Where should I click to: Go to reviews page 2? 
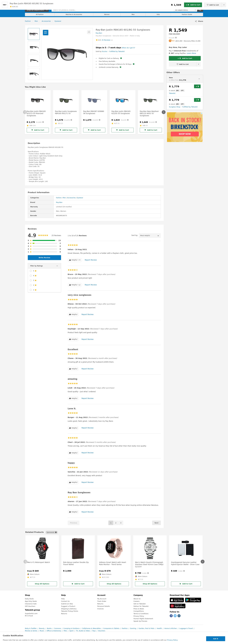(x=116, y=523)
